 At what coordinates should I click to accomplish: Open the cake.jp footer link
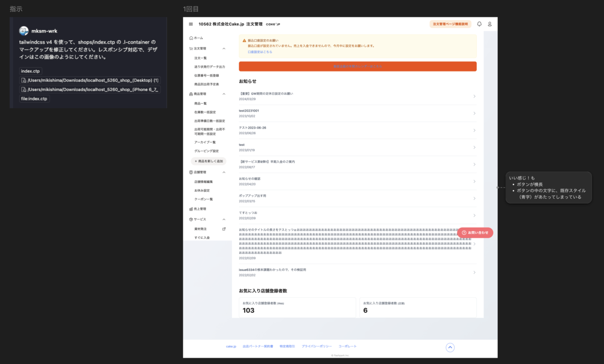tap(231, 346)
